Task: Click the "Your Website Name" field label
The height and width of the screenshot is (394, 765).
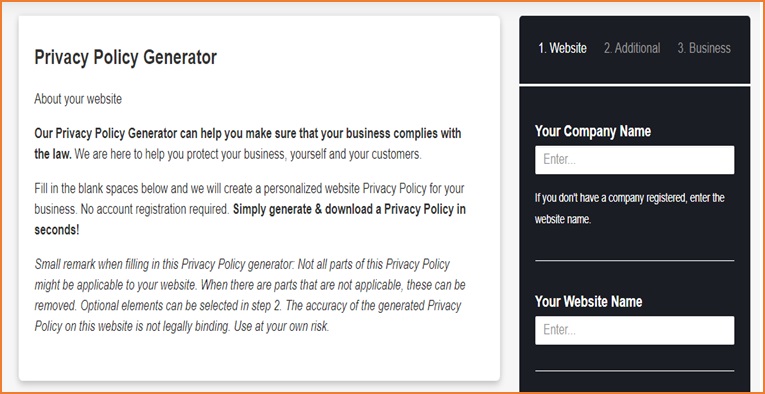Action: click(588, 301)
